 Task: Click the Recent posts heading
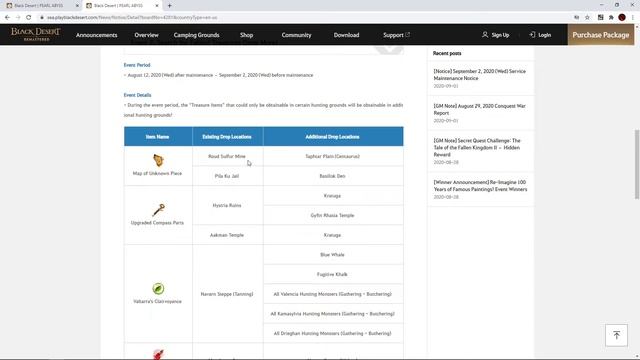click(x=447, y=53)
